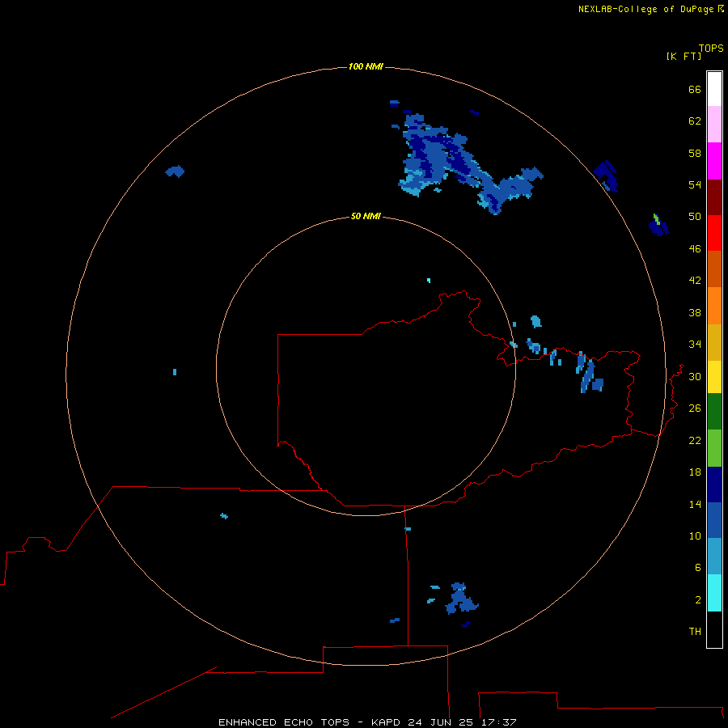Image resolution: width=728 pixels, height=728 pixels.
Task: Click the '38' scale value
Action: (695, 313)
